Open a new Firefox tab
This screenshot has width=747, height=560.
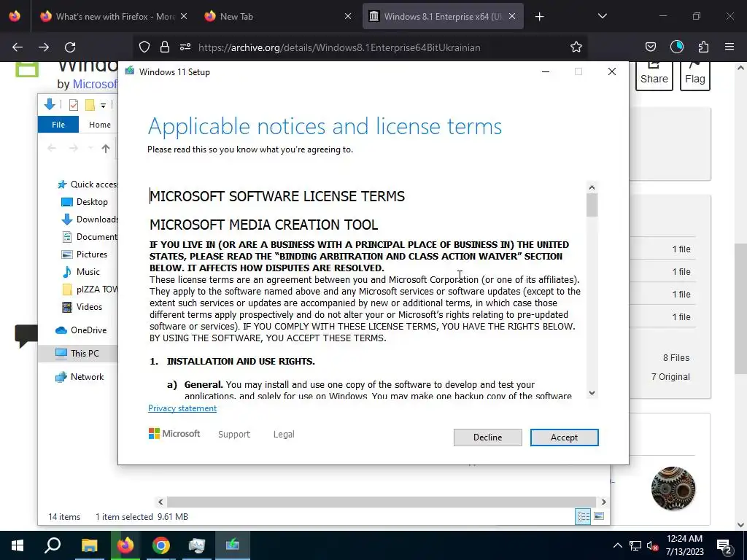539,17
